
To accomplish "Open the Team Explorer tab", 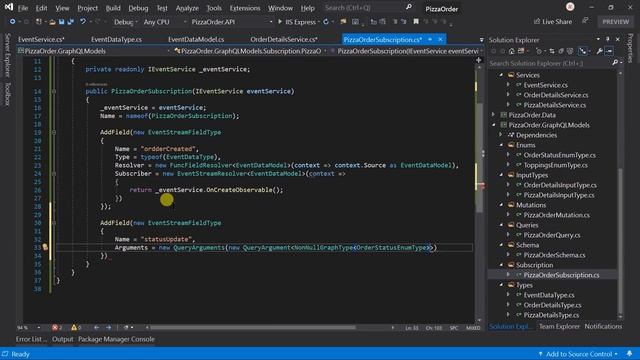I will click(x=559, y=326).
